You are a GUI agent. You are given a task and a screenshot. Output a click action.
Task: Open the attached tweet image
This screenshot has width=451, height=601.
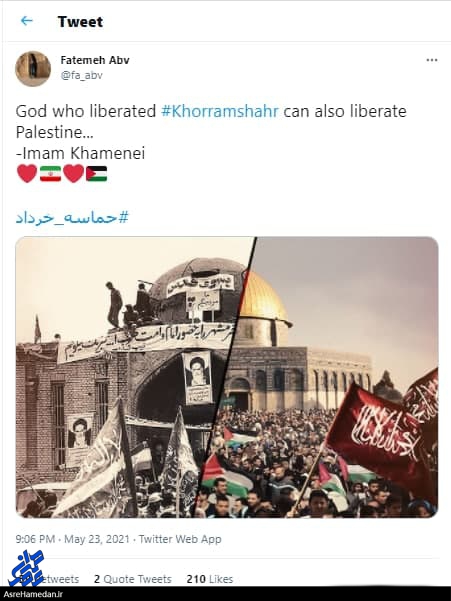click(x=227, y=378)
